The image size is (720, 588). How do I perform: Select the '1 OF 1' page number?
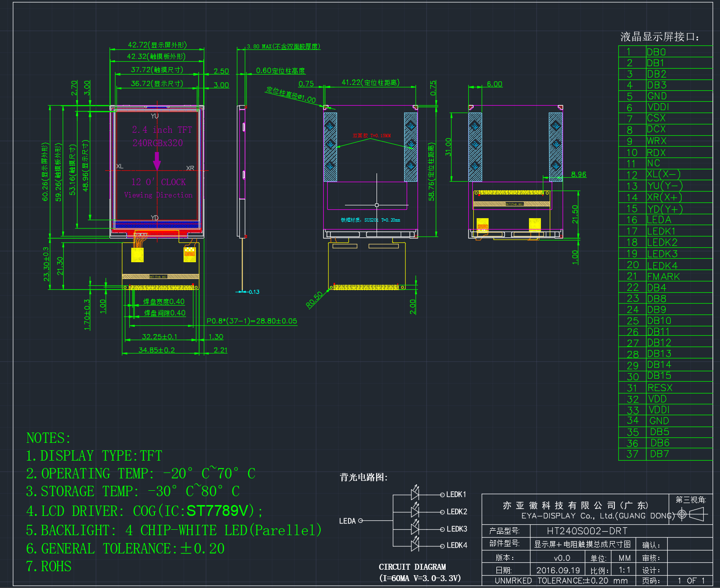691,581
